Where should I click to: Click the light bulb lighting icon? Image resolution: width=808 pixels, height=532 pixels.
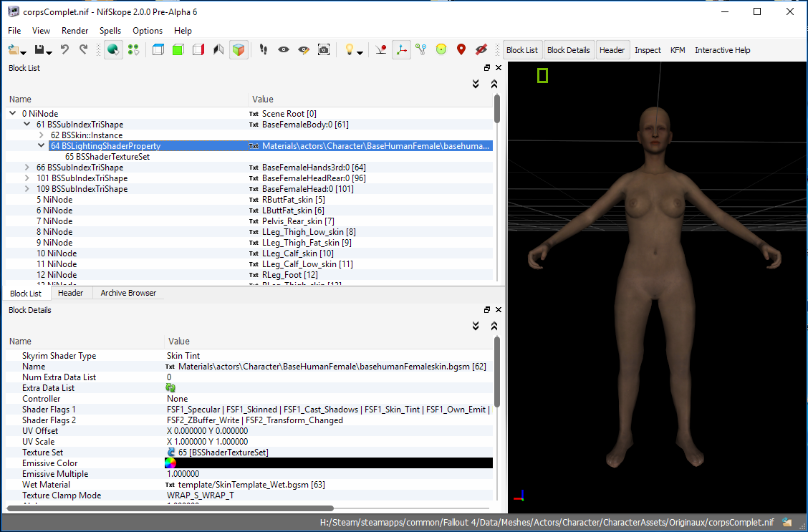pyautogui.click(x=350, y=50)
